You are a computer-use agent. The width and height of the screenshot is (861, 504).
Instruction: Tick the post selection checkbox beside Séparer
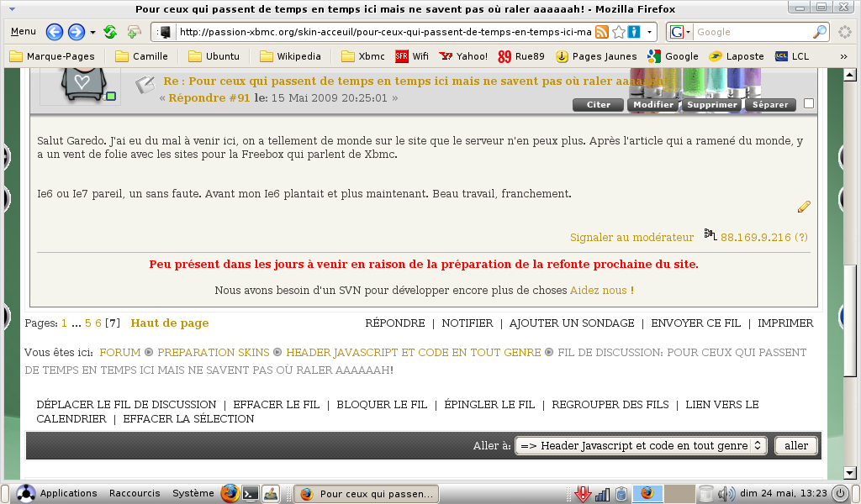[x=809, y=104]
